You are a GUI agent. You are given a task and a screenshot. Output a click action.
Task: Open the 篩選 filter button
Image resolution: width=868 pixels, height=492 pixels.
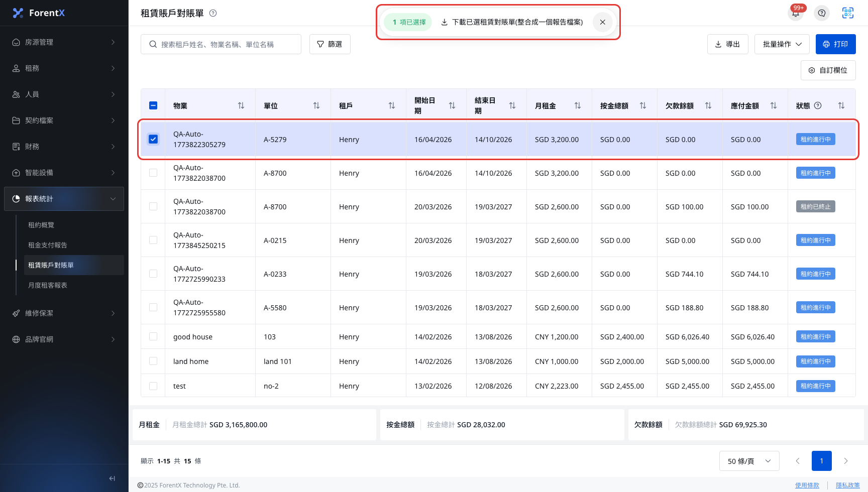pos(330,44)
